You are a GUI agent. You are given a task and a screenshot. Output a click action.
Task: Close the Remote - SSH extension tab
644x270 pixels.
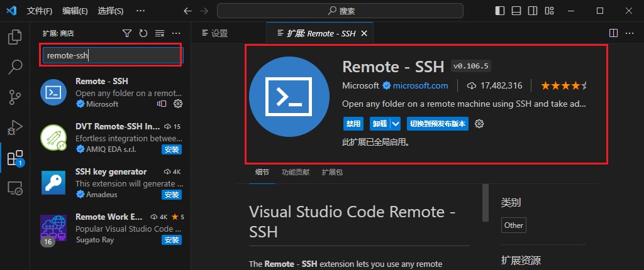[x=364, y=34]
